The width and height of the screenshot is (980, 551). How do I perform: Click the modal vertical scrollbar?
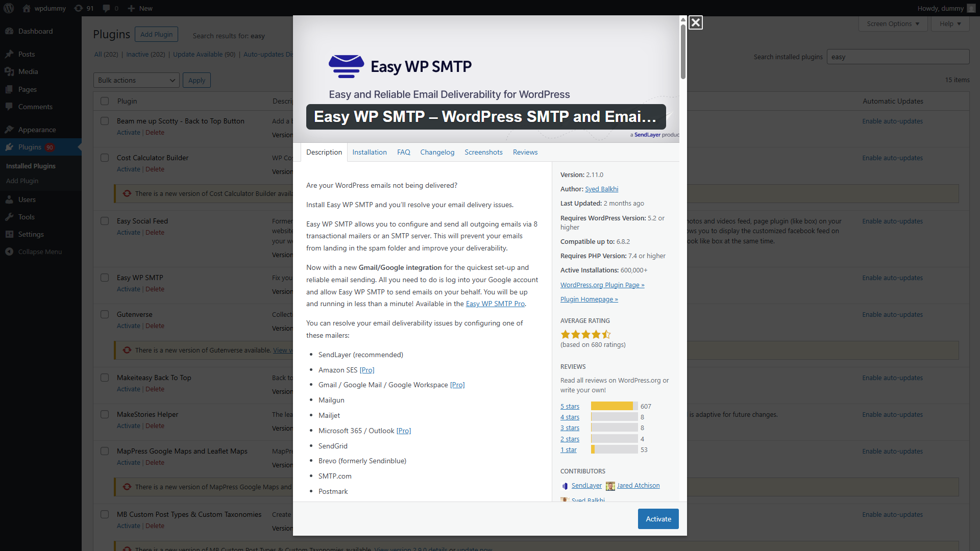click(683, 51)
